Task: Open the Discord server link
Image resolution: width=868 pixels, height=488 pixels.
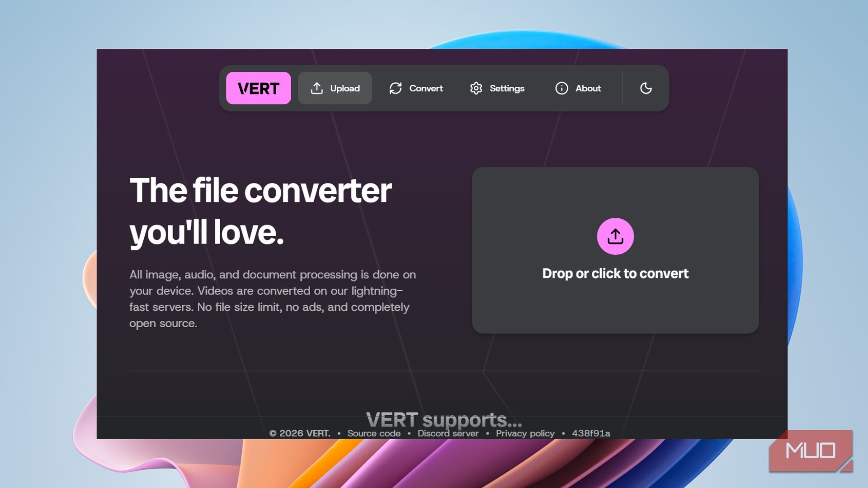Action: click(x=448, y=433)
